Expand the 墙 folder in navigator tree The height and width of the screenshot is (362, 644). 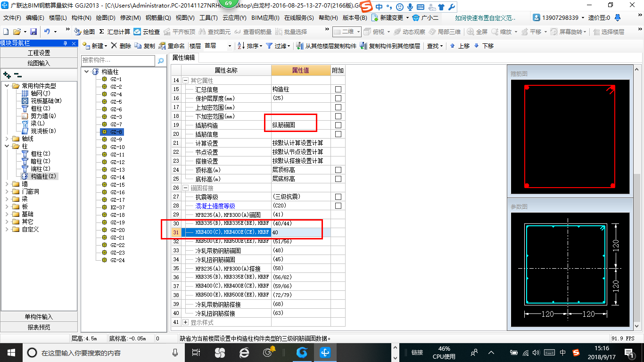point(7,184)
